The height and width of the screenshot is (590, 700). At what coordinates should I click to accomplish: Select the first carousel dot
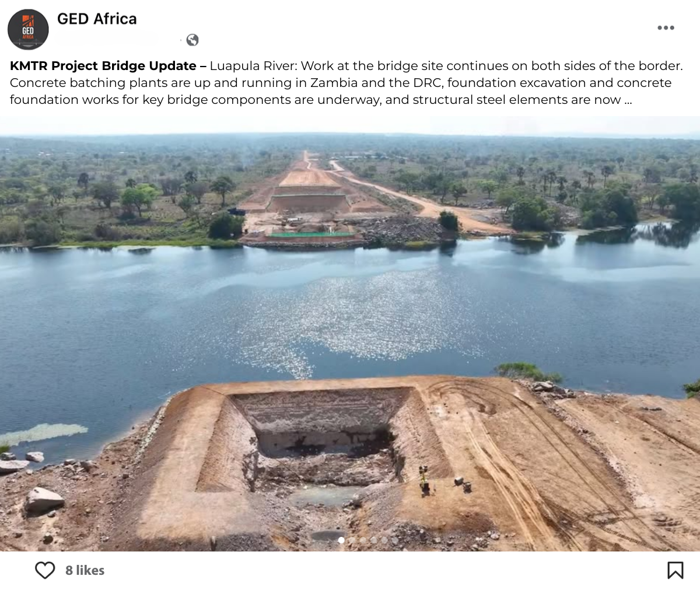coord(341,540)
